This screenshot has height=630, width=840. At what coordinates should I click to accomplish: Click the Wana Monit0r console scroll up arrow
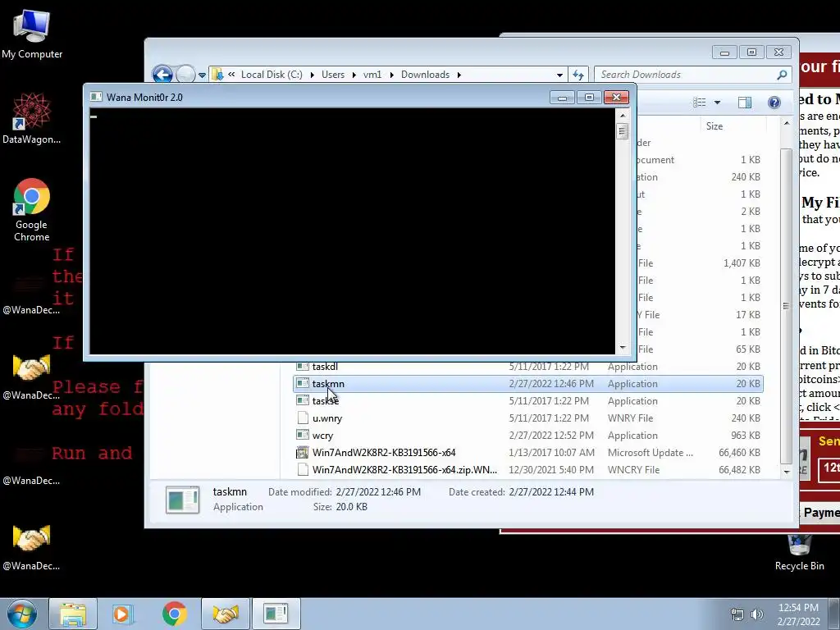(623, 115)
